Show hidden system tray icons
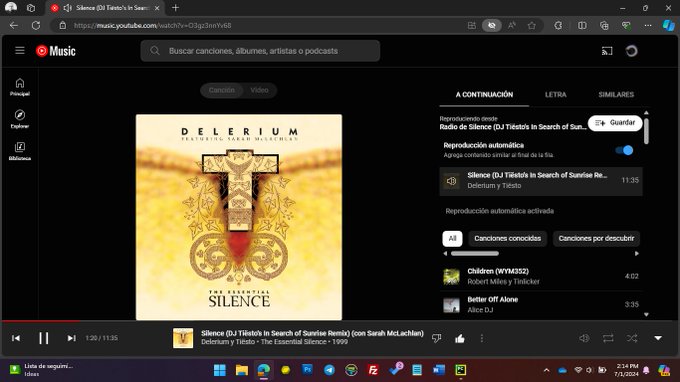Screen dimensions: 680x382 pyautogui.click(x=546, y=370)
